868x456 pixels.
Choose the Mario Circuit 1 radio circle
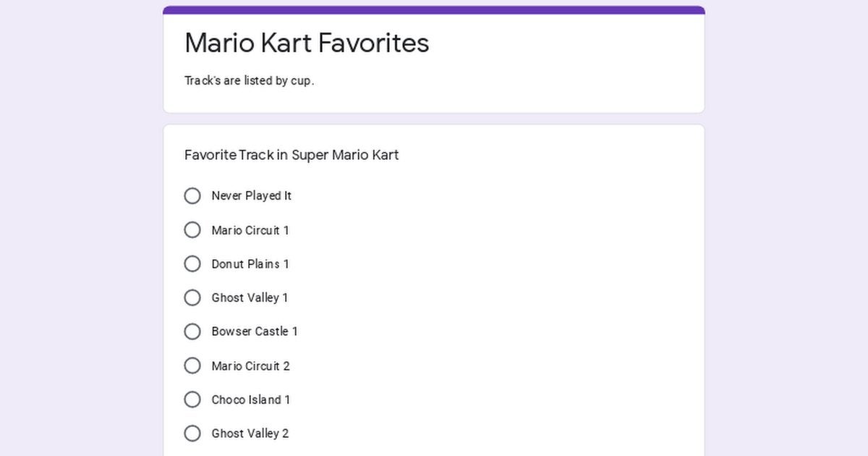(x=192, y=230)
